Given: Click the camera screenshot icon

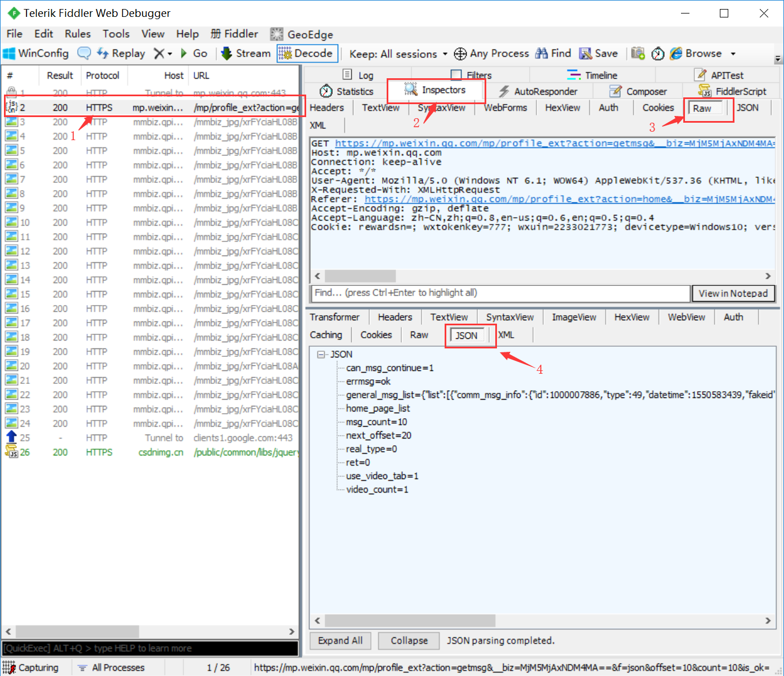Looking at the screenshot, I should pos(638,53).
